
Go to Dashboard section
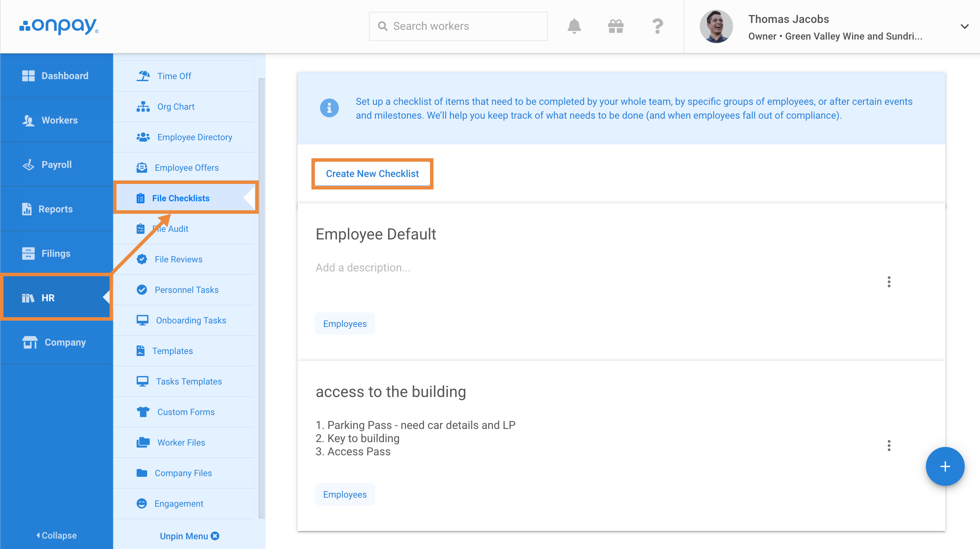pos(56,76)
